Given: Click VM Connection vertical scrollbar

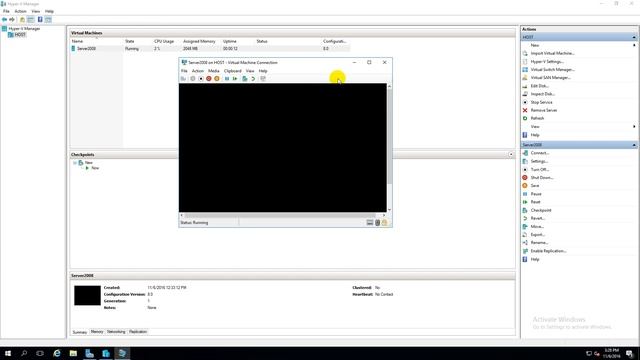Looking at the screenshot, I should click(389, 148).
